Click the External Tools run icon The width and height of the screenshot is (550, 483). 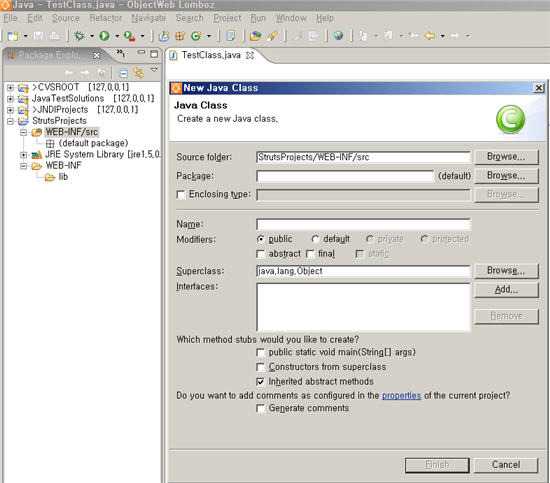(x=129, y=36)
